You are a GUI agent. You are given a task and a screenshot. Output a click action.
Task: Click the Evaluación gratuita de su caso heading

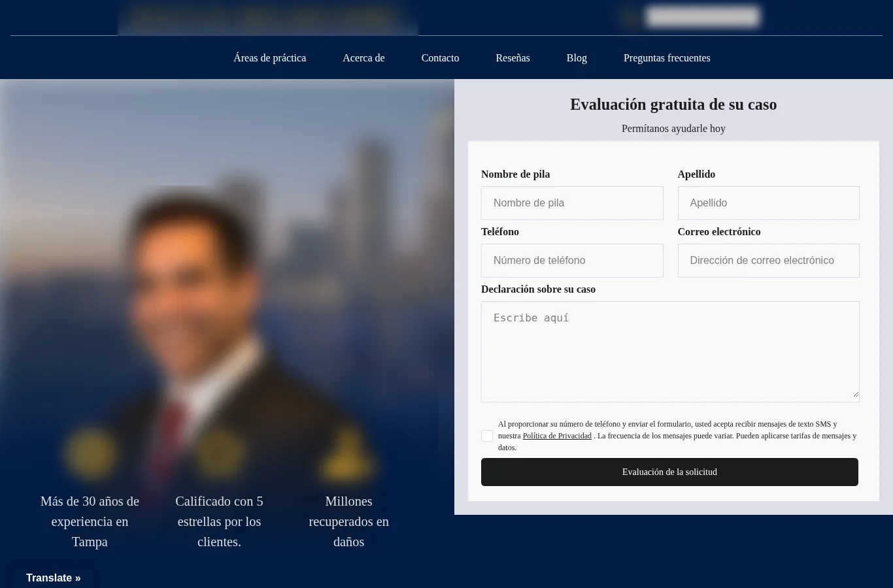[673, 105]
